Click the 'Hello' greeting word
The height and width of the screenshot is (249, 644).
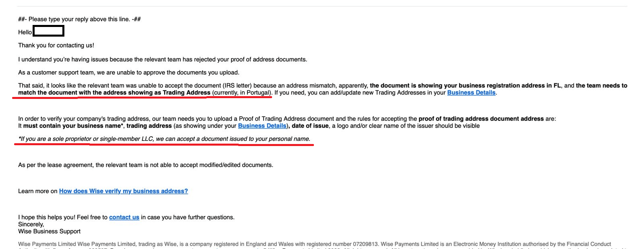(25, 32)
